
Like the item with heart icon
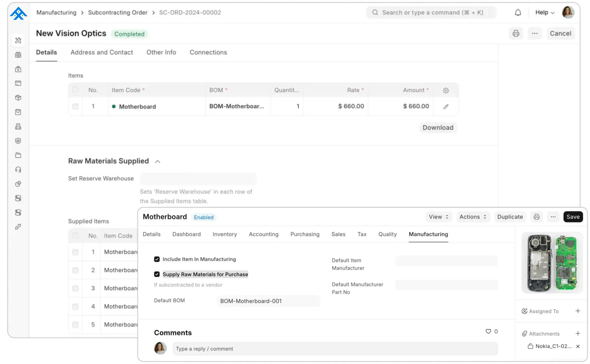pyautogui.click(x=488, y=331)
